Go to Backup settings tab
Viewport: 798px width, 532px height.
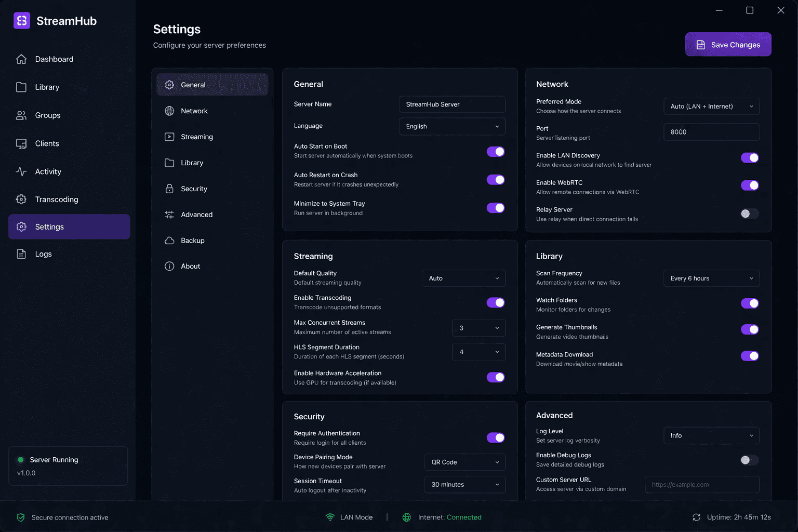212,241
